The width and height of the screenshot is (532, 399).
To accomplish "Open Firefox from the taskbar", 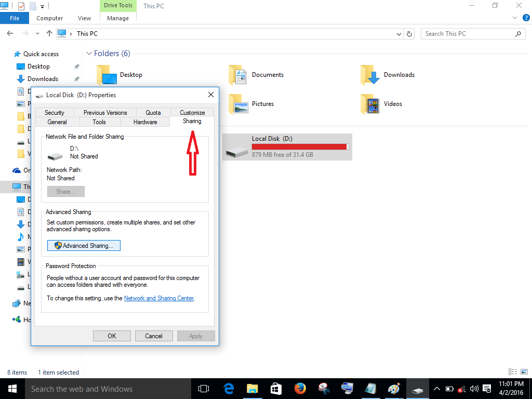I will pyautogui.click(x=300, y=388).
